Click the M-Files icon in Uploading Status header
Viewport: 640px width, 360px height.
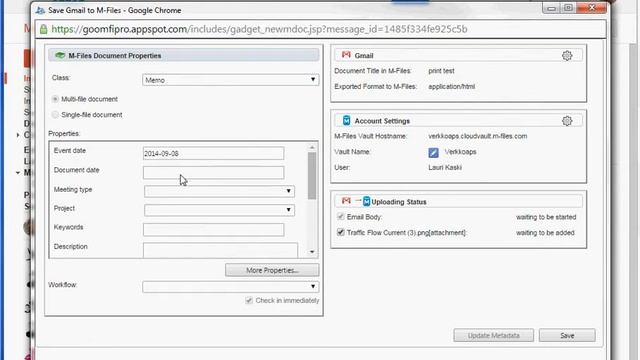(x=367, y=201)
